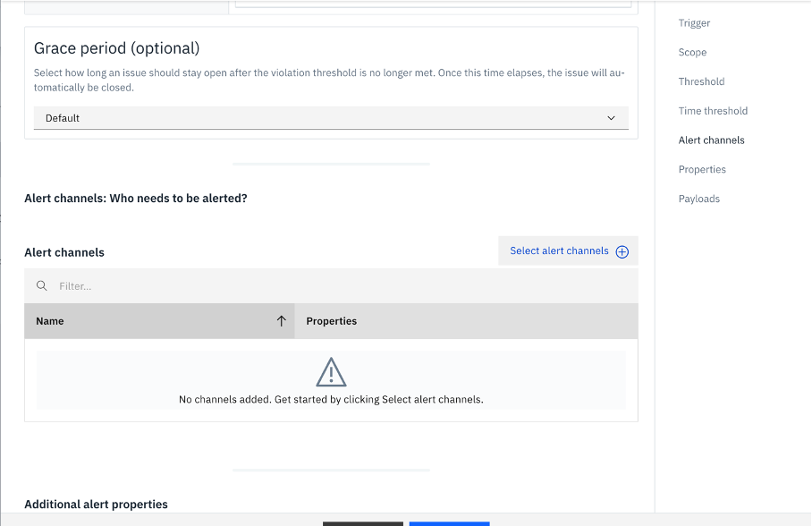Navigate to Threshold section

click(x=701, y=81)
